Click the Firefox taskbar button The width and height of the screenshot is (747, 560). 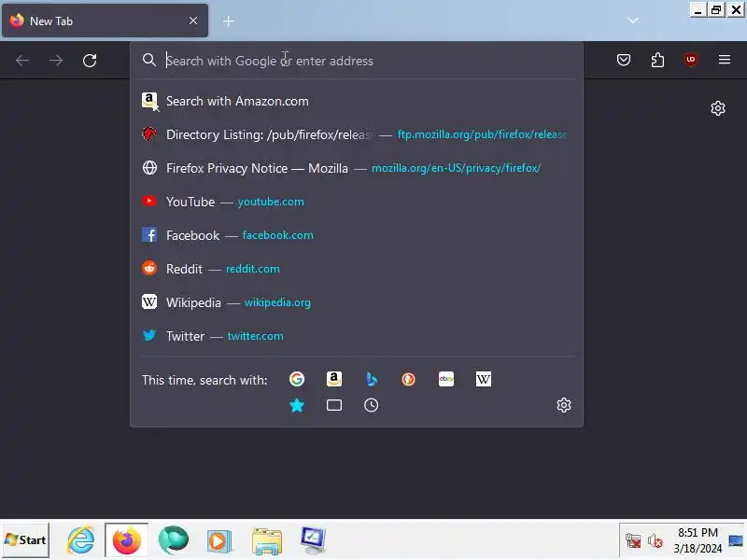click(127, 540)
